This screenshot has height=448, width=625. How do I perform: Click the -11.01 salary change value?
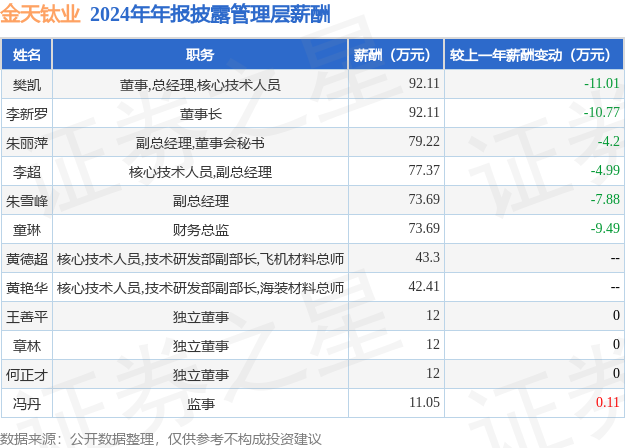click(601, 83)
